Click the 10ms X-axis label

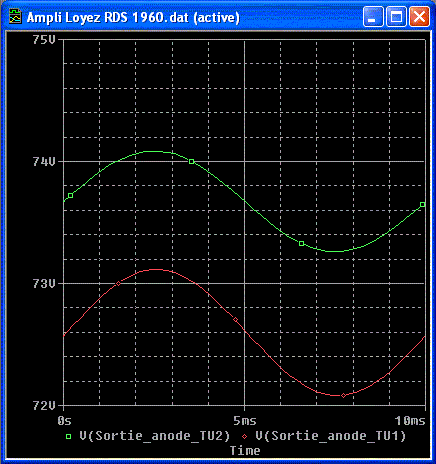410,421
